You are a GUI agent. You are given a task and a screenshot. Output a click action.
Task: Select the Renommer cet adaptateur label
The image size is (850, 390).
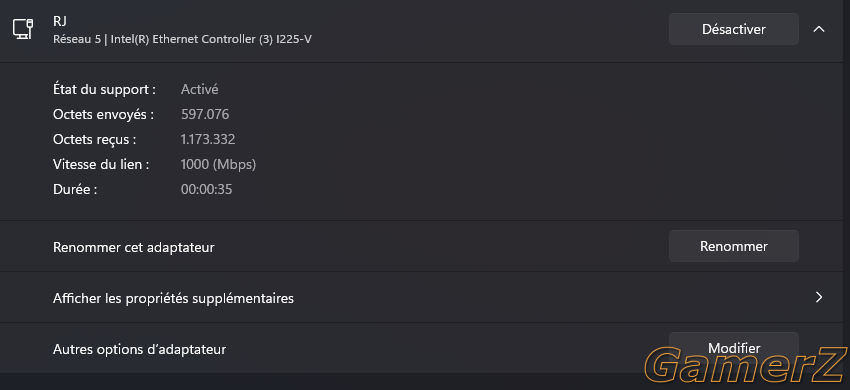[x=134, y=247]
